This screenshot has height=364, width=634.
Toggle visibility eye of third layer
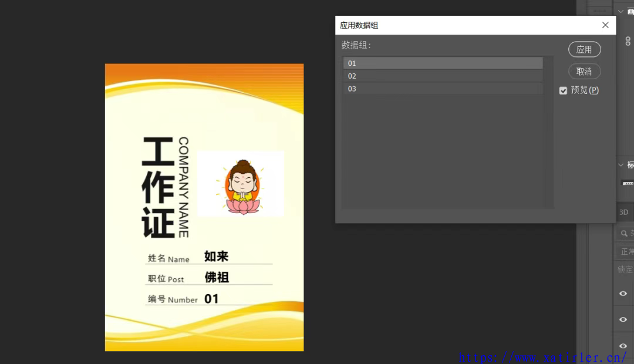coord(623,346)
